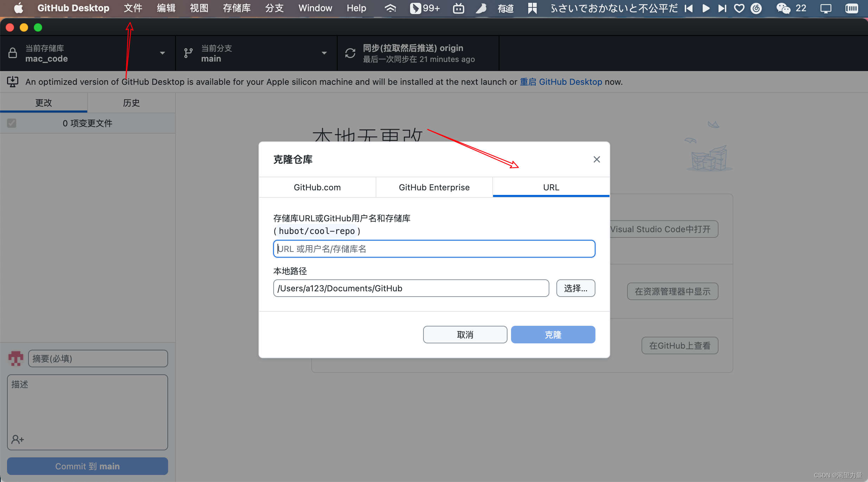
Task: Open the 编辑 menu
Action: point(166,8)
